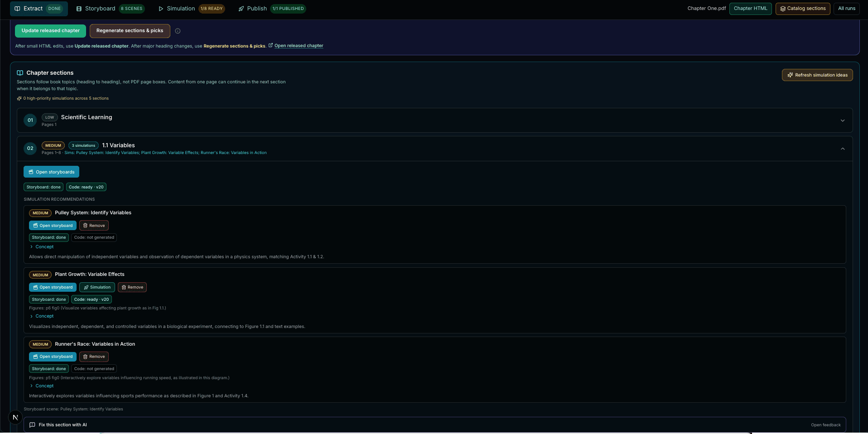Launch Simulation for Plant Growth
Screen dimensions: 868x434
coord(97,287)
